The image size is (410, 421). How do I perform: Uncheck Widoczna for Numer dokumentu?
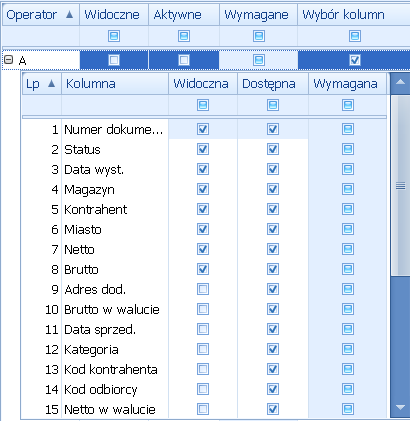click(203, 129)
